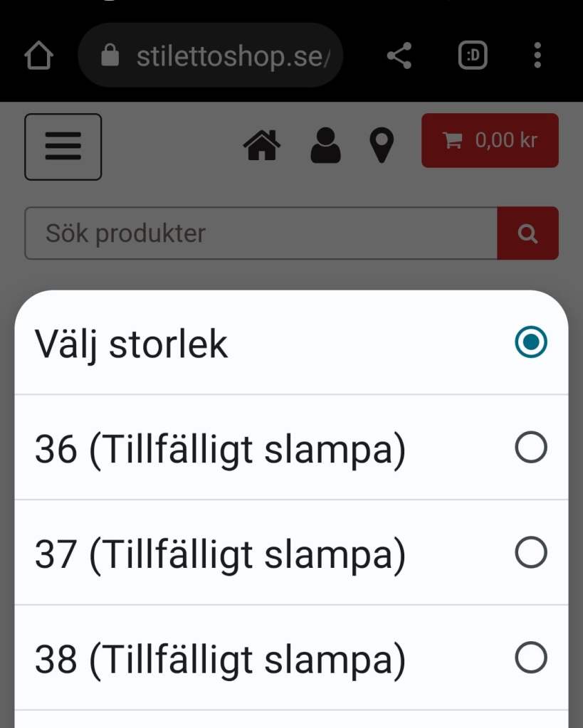Share the current page
Screen dimensions: 583x728
coord(399,56)
